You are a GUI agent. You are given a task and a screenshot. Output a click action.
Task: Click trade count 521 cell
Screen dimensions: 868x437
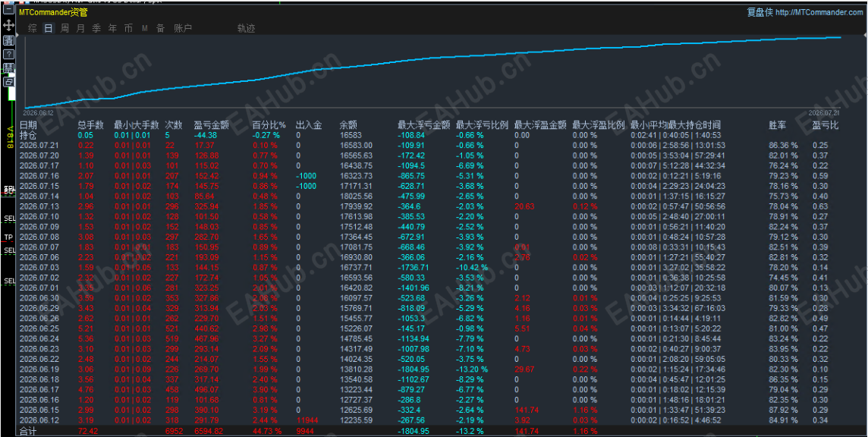tap(171, 329)
